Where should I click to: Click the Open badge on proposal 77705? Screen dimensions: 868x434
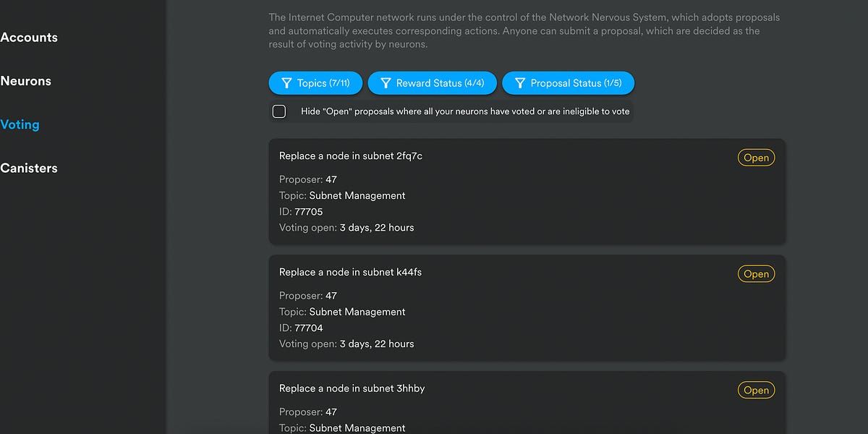756,157
